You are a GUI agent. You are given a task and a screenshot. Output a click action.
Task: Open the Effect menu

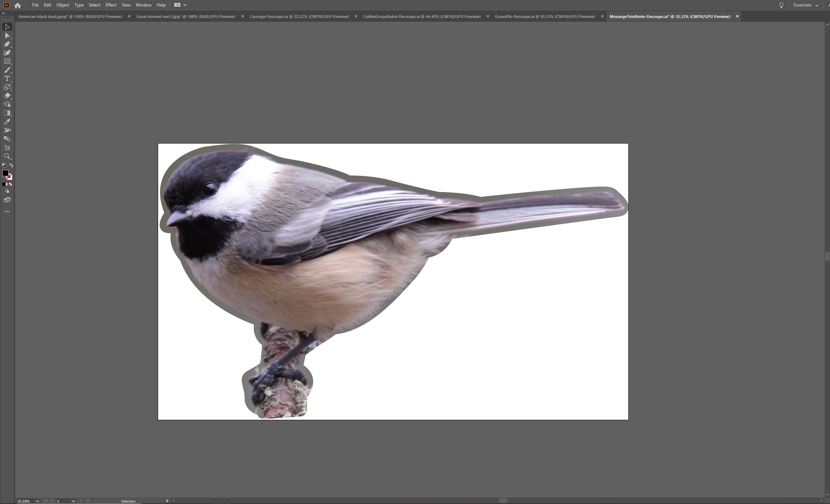click(x=111, y=5)
